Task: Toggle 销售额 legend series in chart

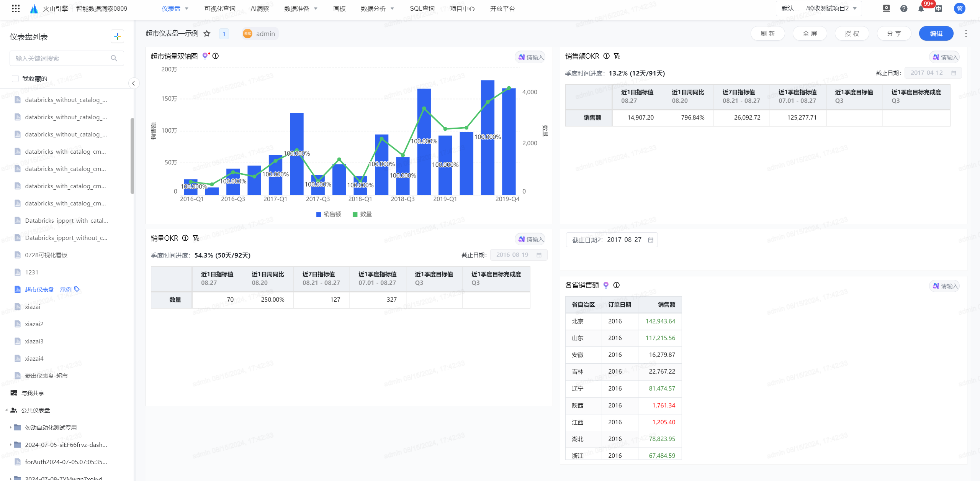Action: click(x=329, y=214)
